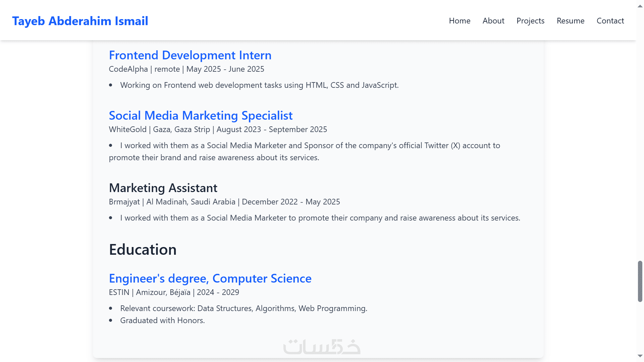The image size is (644, 362).
Task: Click the WhiteGold Gaza Strip details line
Action: [x=218, y=129]
